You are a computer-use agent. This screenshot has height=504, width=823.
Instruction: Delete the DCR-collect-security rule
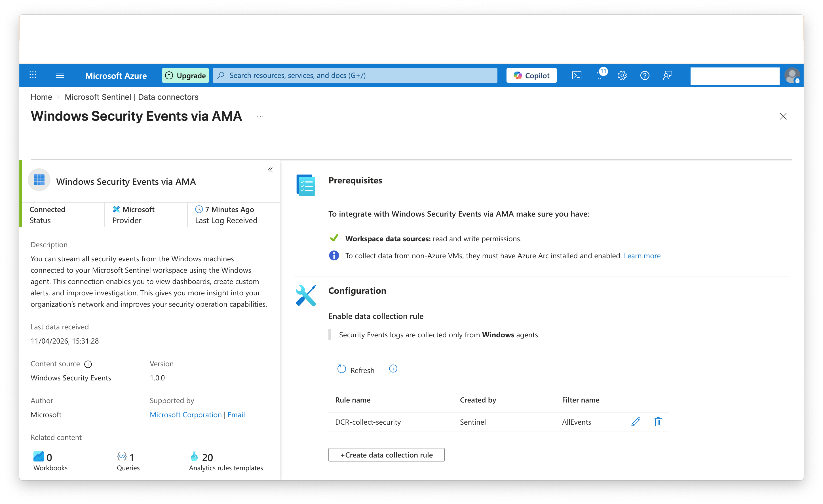pyautogui.click(x=658, y=422)
